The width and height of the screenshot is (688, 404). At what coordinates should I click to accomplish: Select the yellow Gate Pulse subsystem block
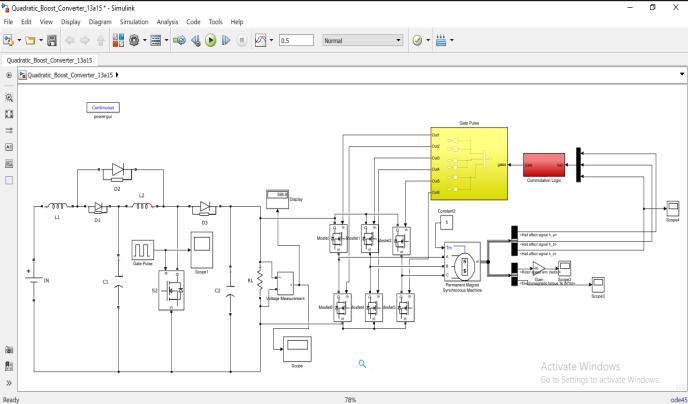pos(469,163)
